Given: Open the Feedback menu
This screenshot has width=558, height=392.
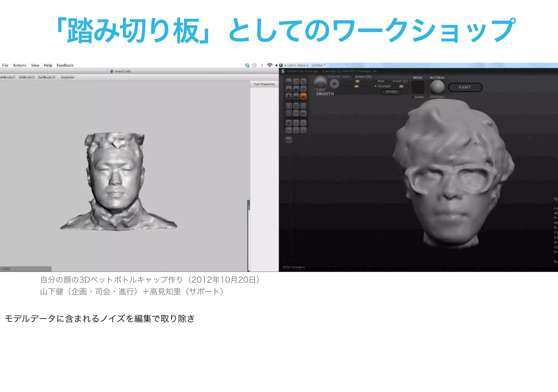Looking at the screenshot, I should pos(65,65).
